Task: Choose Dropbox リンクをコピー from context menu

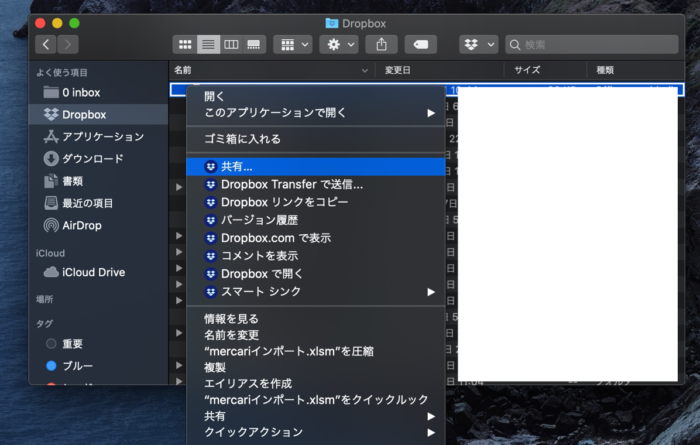Action: click(284, 202)
